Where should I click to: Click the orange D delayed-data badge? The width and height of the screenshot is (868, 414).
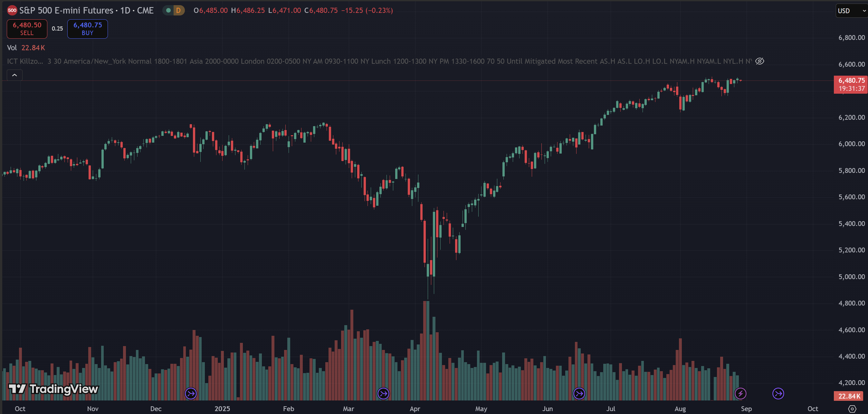[x=178, y=10]
